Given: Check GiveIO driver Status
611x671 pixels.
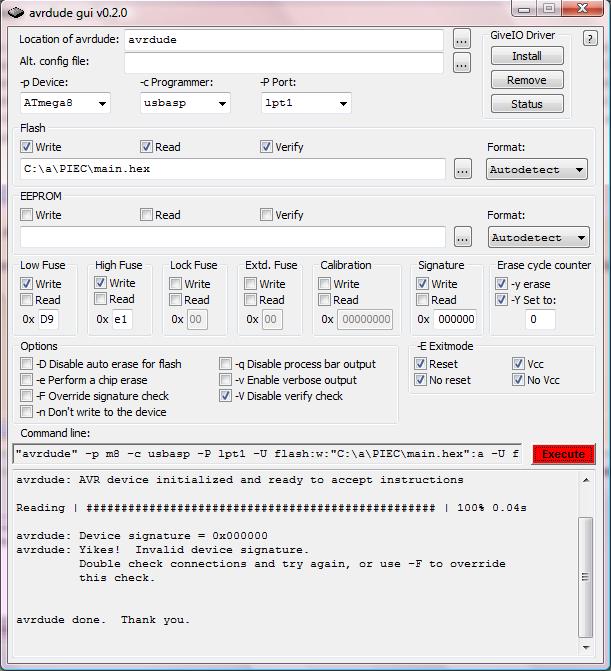Looking at the screenshot, I should pyautogui.click(x=527, y=104).
